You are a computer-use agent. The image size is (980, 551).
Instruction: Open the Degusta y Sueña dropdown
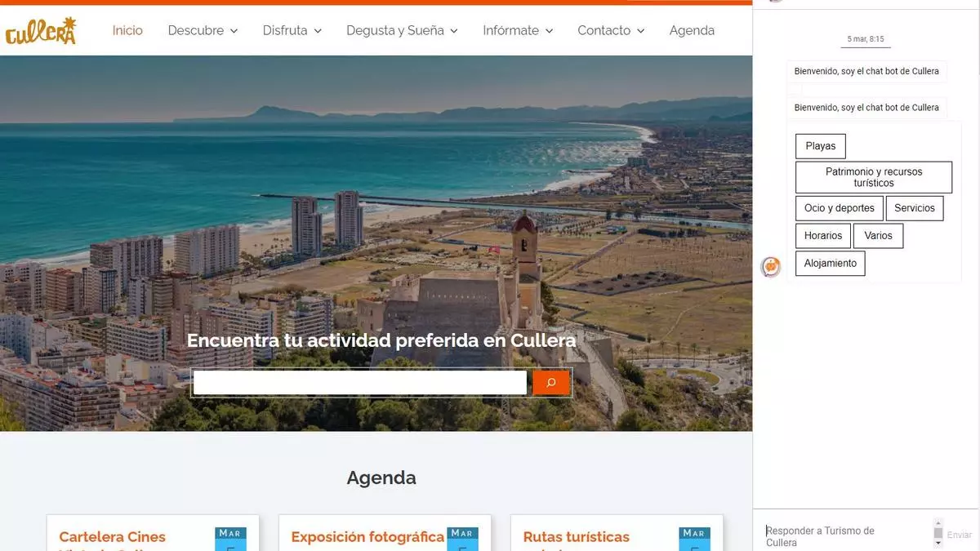tap(402, 30)
